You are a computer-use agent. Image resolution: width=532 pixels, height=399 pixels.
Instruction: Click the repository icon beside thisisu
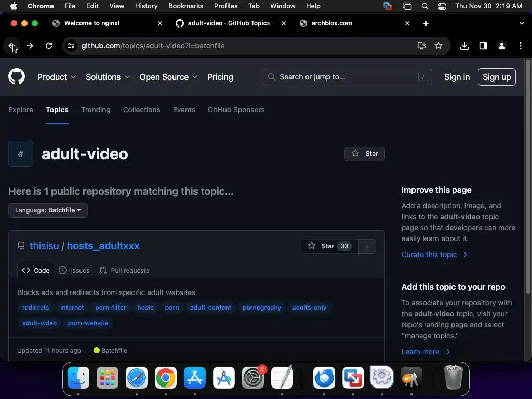coord(21,246)
